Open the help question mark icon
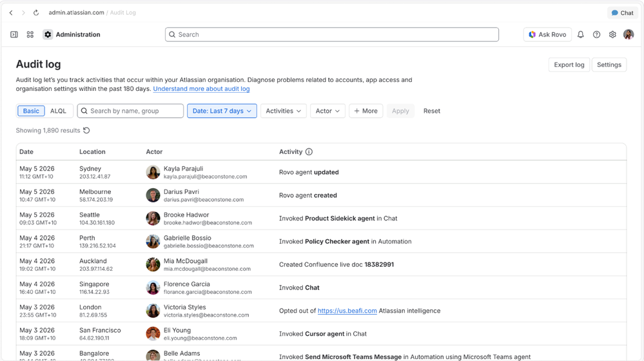The width and height of the screenshot is (644, 361). (x=596, y=35)
